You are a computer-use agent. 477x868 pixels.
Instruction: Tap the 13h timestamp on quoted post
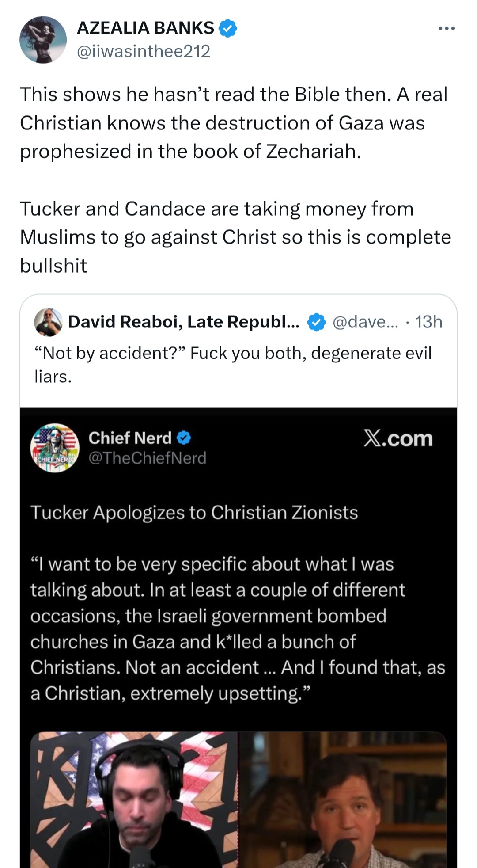(428, 322)
